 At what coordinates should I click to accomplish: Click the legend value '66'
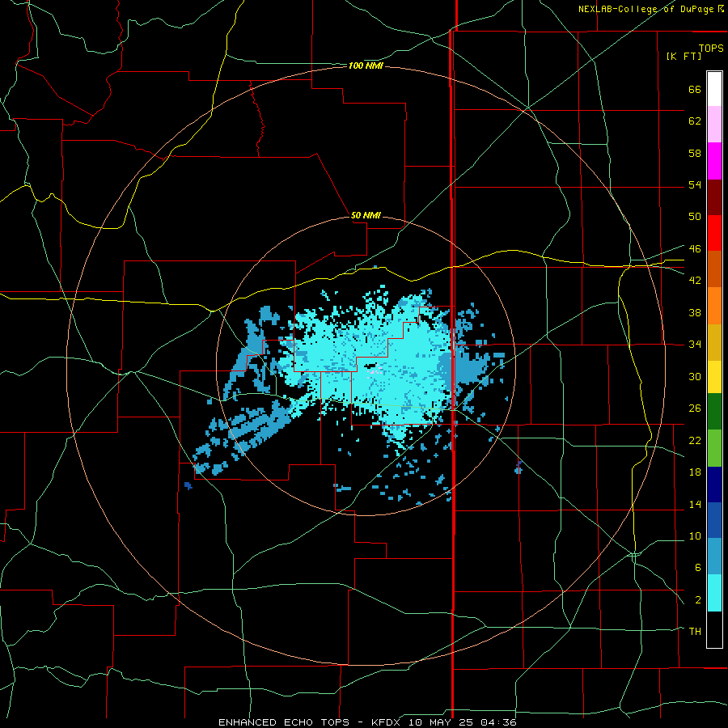(x=695, y=89)
